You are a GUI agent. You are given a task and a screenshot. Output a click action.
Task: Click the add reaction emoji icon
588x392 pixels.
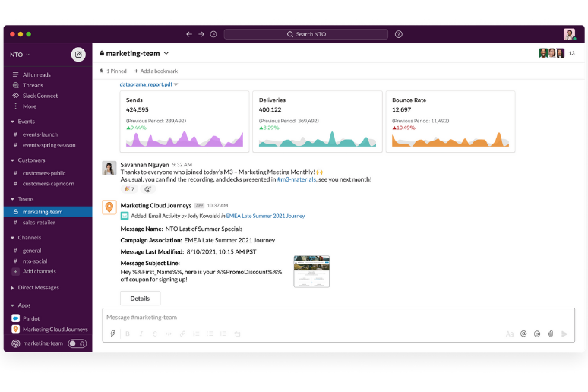click(x=148, y=189)
